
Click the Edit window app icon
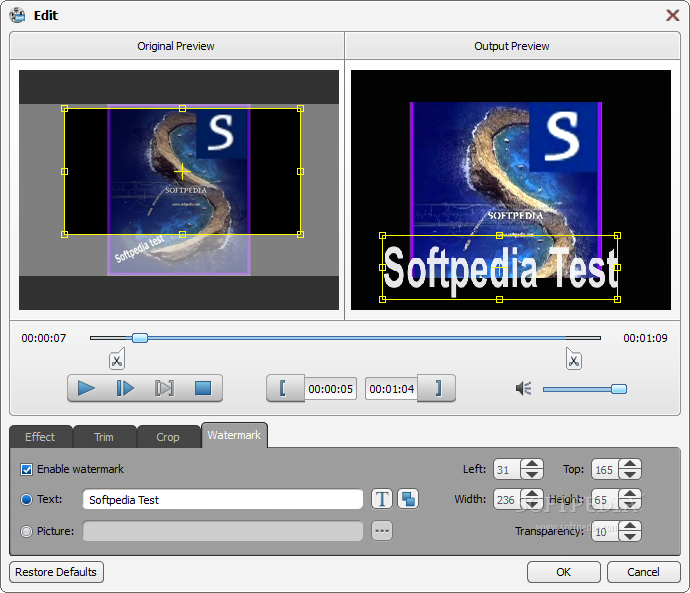coord(18,15)
